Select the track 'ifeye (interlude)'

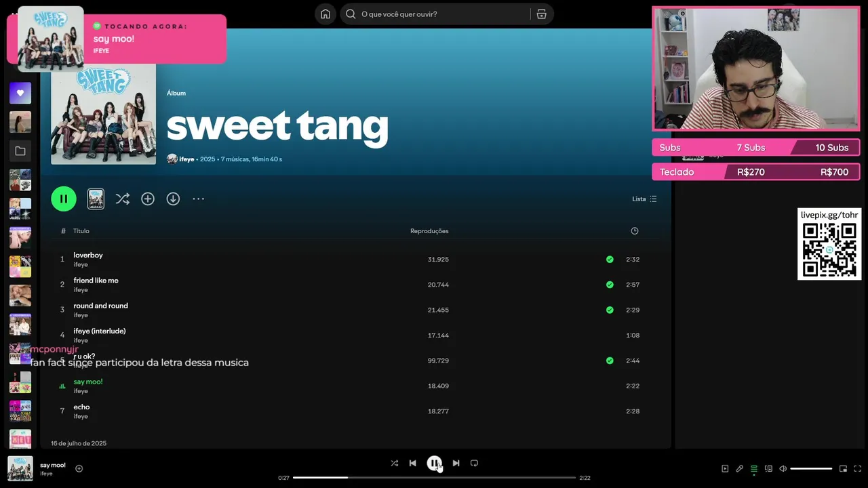(x=100, y=331)
